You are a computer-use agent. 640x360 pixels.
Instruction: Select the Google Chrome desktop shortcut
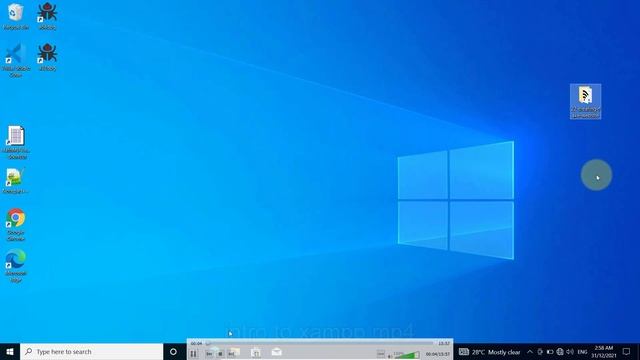(x=16, y=224)
